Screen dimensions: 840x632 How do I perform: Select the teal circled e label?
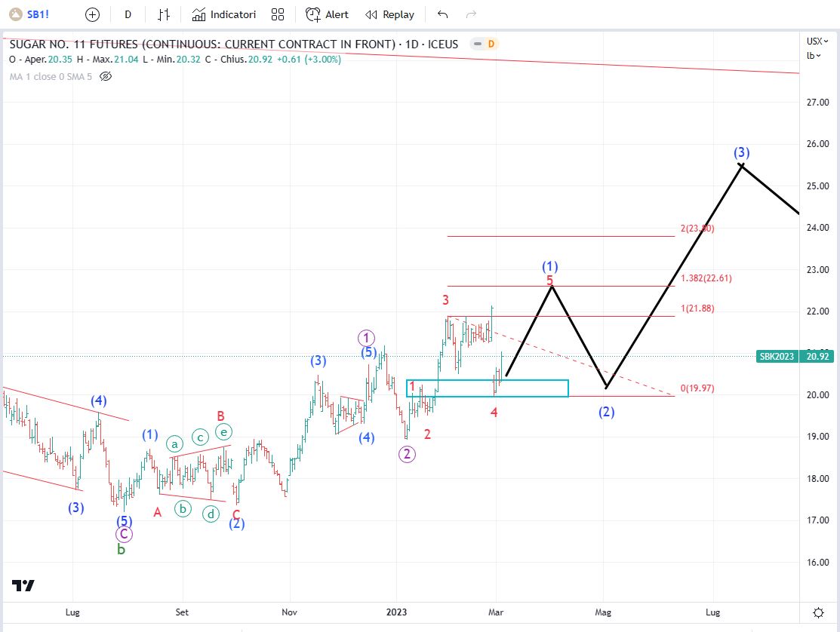pyautogui.click(x=224, y=432)
